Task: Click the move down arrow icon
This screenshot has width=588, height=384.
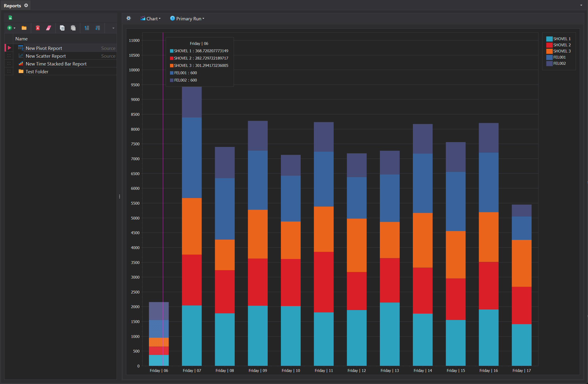Action: 98,28
